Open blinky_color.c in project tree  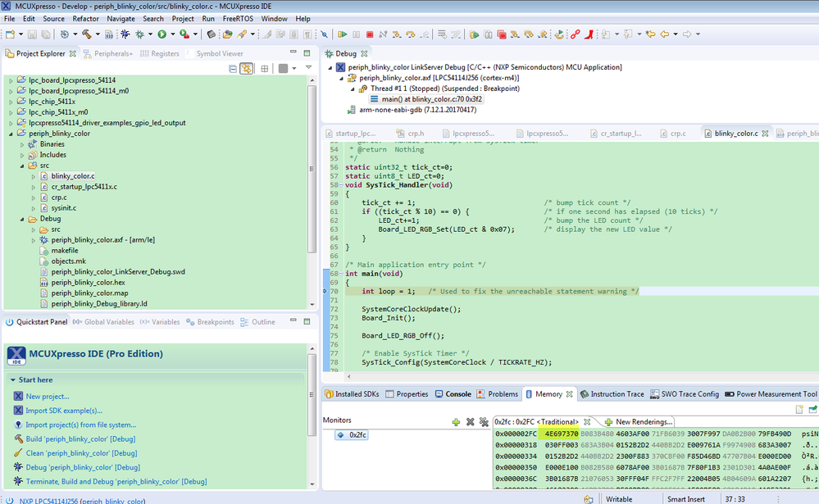(73, 176)
